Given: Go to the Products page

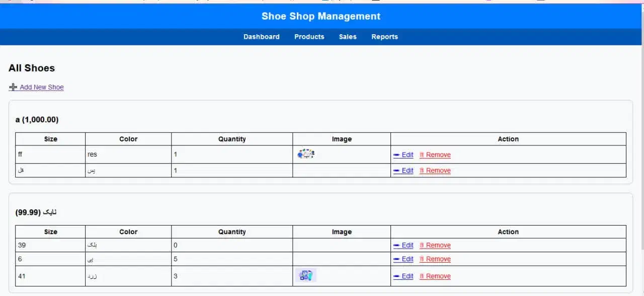Looking at the screenshot, I should (309, 37).
